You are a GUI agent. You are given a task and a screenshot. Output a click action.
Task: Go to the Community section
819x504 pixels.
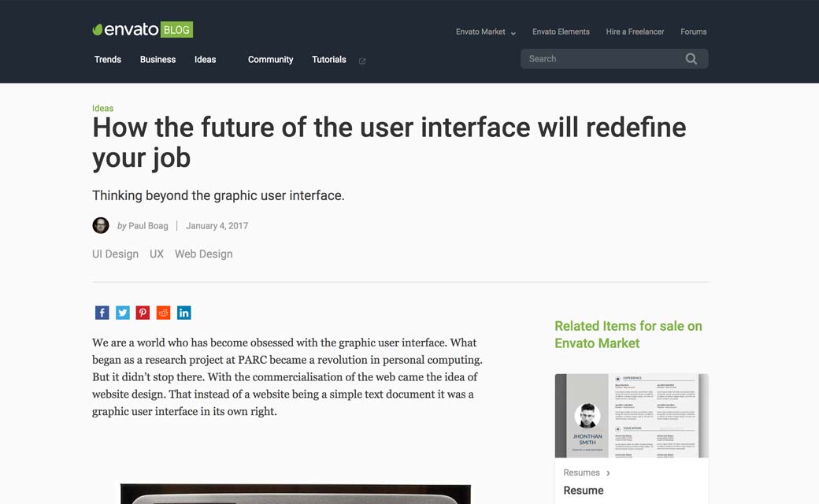coord(270,60)
